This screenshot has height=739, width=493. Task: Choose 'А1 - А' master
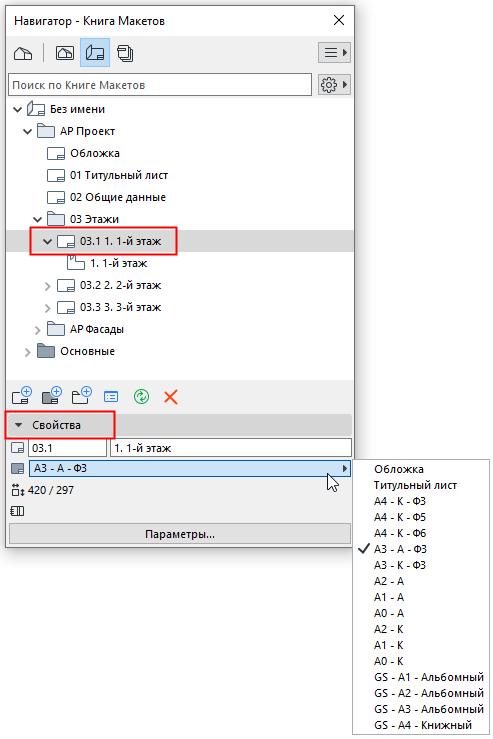point(389,598)
